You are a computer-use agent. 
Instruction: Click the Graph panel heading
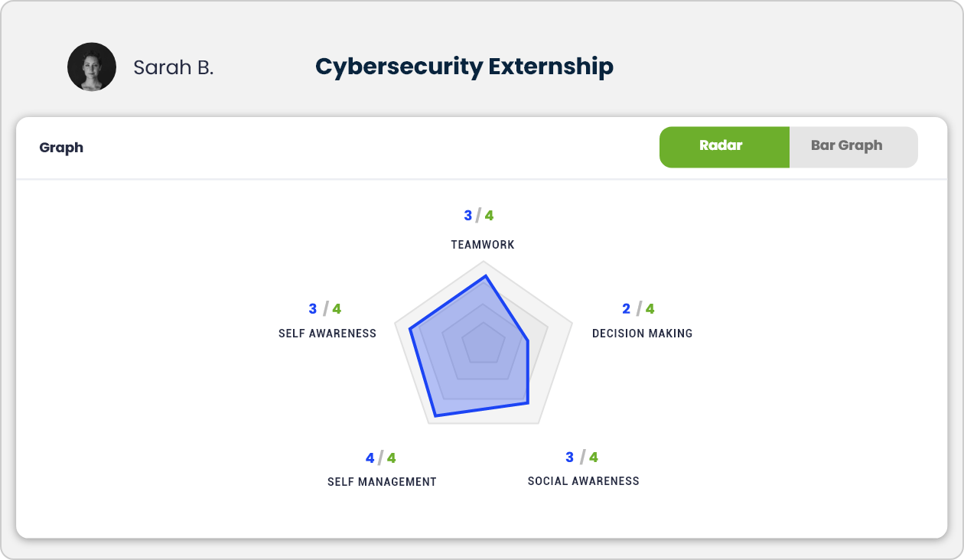coord(61,148)
